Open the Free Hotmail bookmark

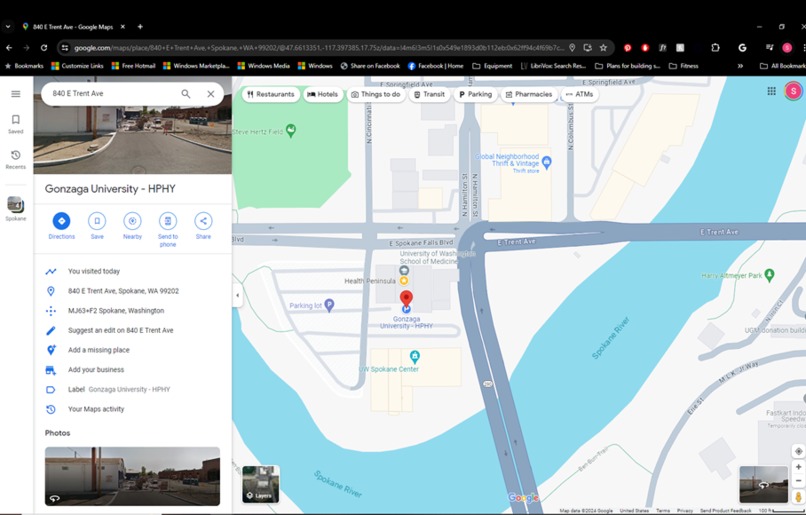click(x=133, y=66)
